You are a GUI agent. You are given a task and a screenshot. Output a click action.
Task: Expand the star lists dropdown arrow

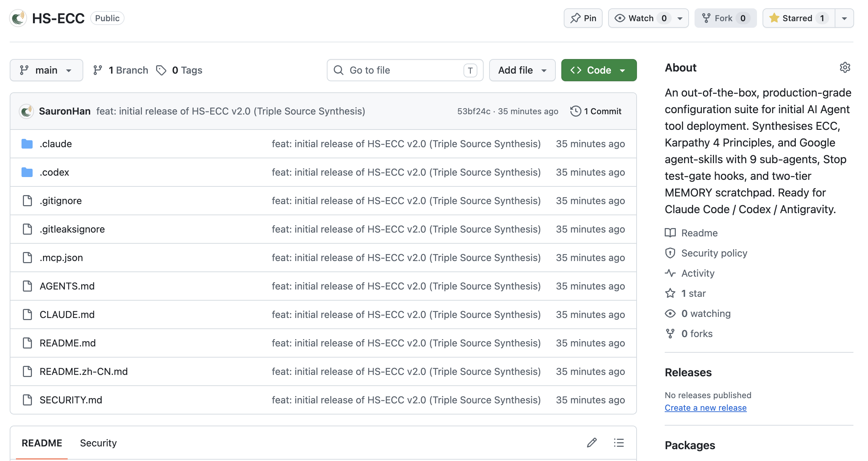[844, 18]
